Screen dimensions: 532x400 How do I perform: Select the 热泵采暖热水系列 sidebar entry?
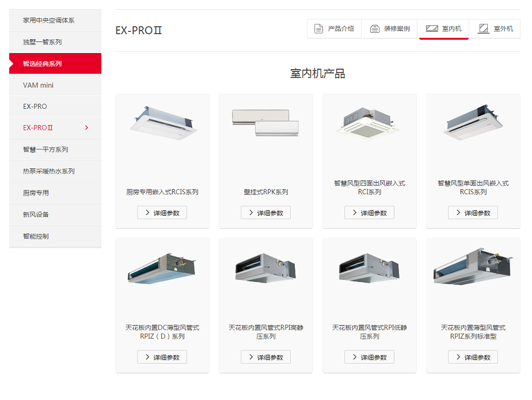(55, 171)
